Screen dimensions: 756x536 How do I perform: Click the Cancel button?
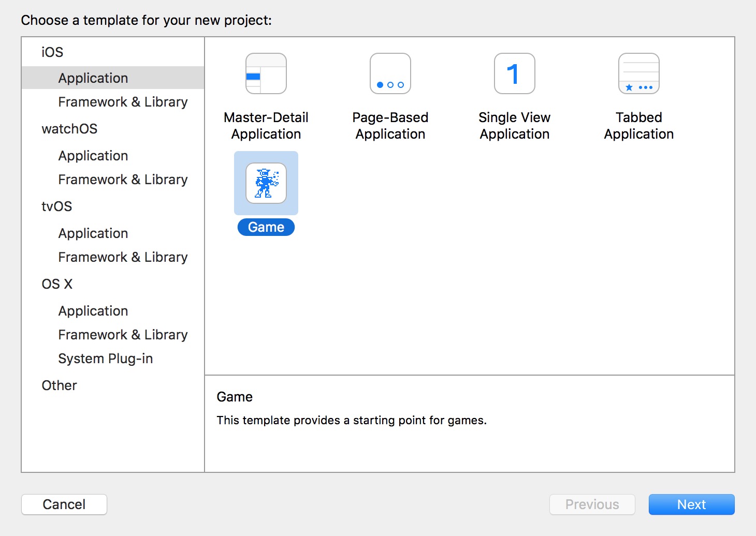[64, 504]
